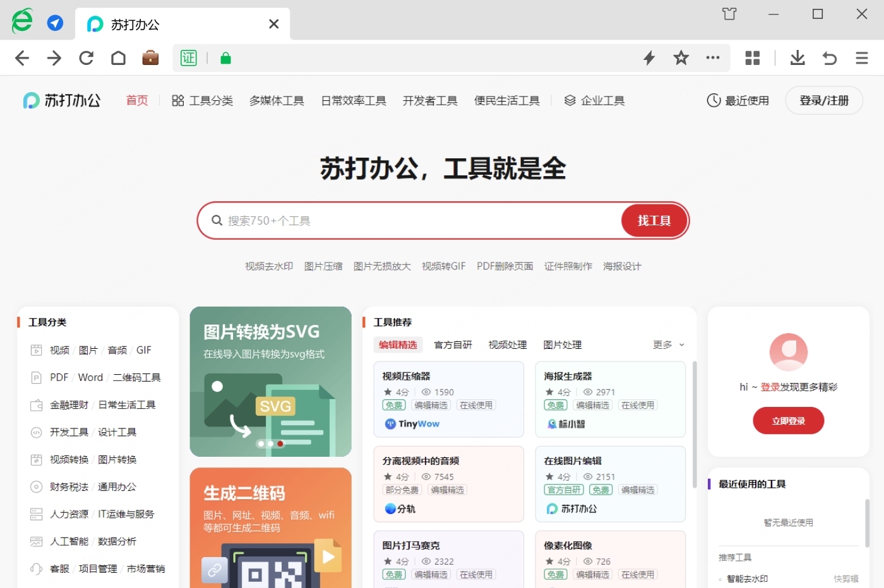Open the briefcase toolbox icon

150,58
